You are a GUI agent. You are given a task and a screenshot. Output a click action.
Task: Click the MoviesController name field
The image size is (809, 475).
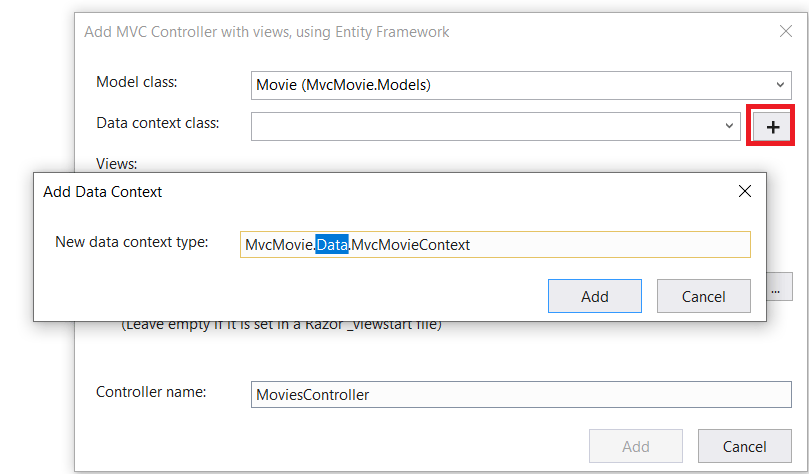point(520,394)
